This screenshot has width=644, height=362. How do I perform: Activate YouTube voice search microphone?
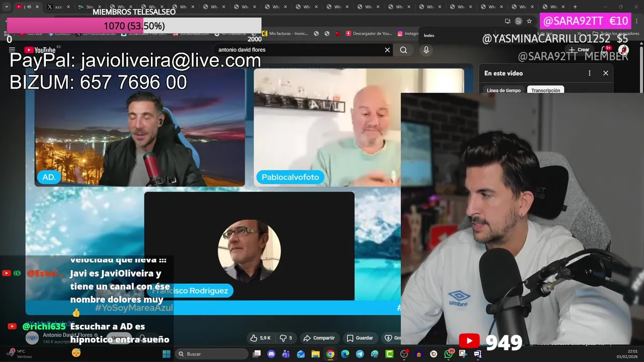coord(426,50)
